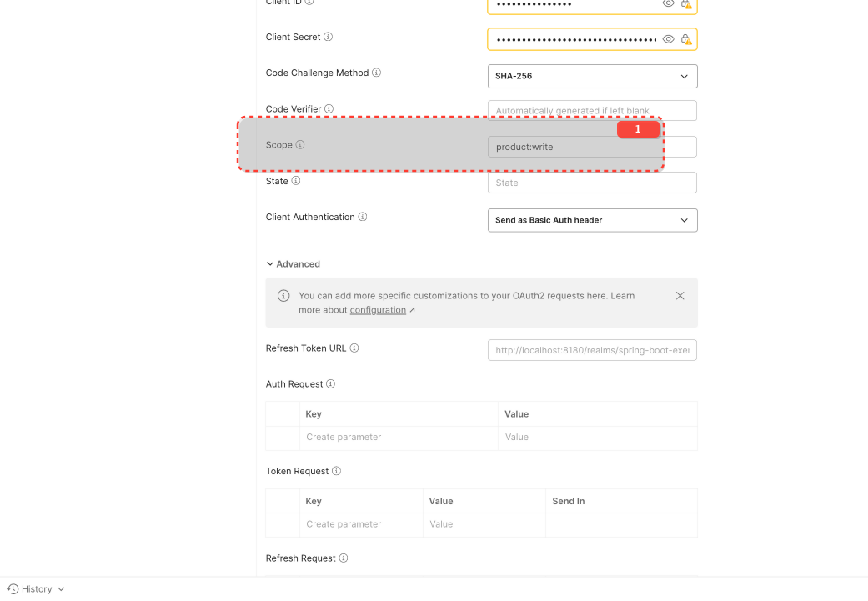Screen dimensions: 868x601
Task: Click the red step 1 badge
Action: pos(638,129)
